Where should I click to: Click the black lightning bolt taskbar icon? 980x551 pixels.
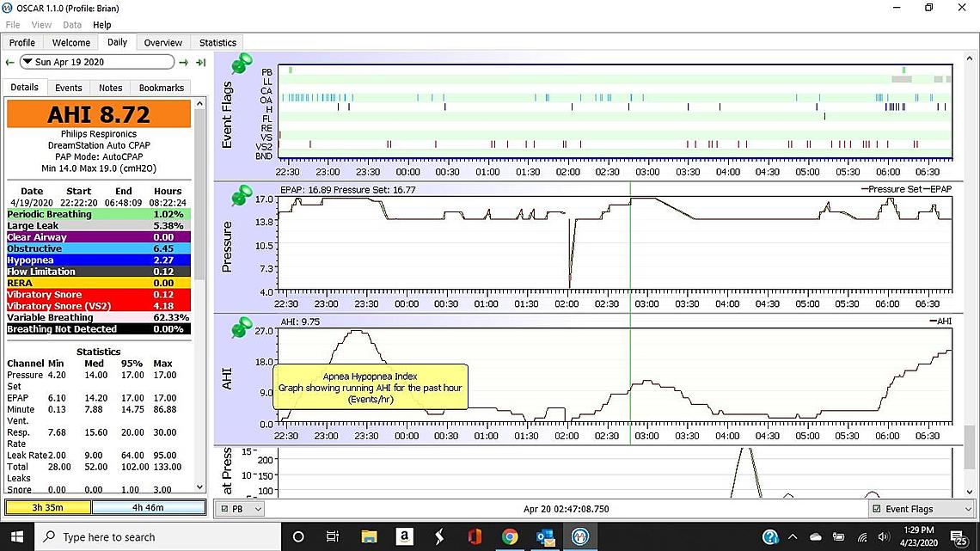(x=439, y=536)
